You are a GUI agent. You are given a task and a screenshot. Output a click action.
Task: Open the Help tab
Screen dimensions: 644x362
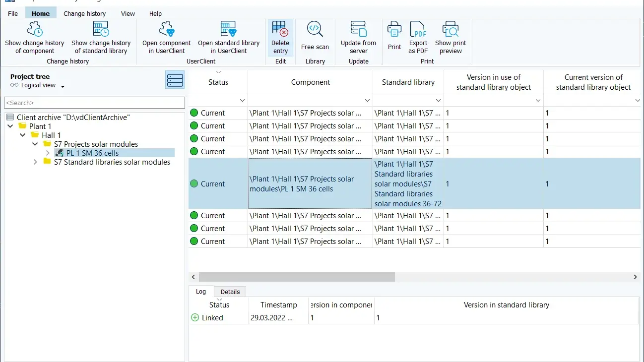tap(155, 13)
